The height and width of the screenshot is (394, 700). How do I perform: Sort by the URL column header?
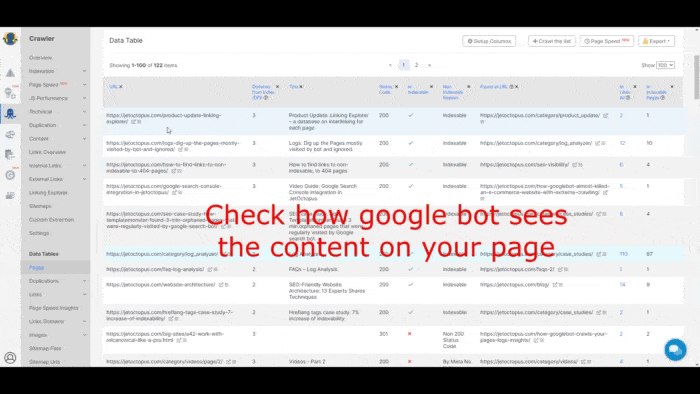113,87
